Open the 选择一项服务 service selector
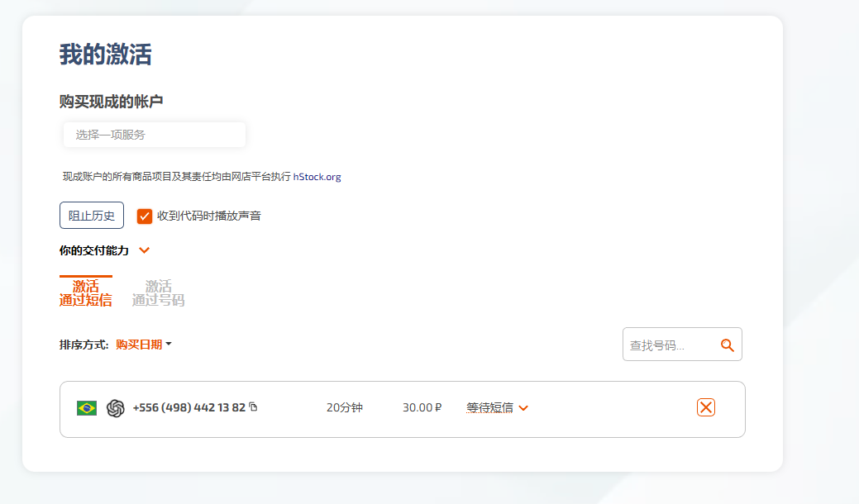Viewport: 859px width, 504px height. coord(155,135)
